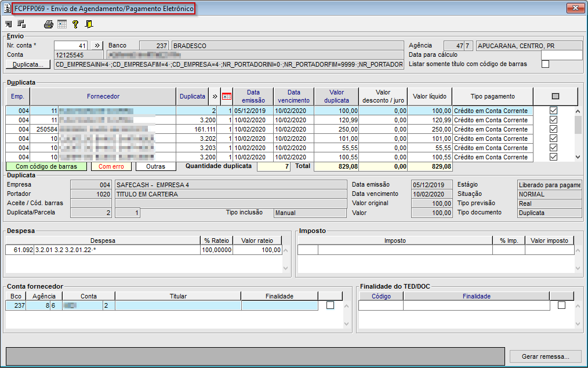
Task: Click the Valor duplicata column header
Action: [x=336, y=96]
